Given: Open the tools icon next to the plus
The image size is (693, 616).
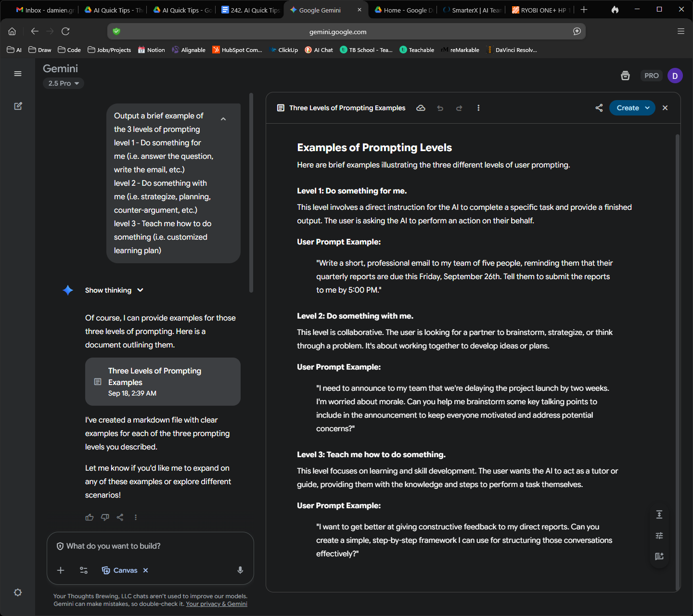Looking at the screenshot, I should point(83,570).
